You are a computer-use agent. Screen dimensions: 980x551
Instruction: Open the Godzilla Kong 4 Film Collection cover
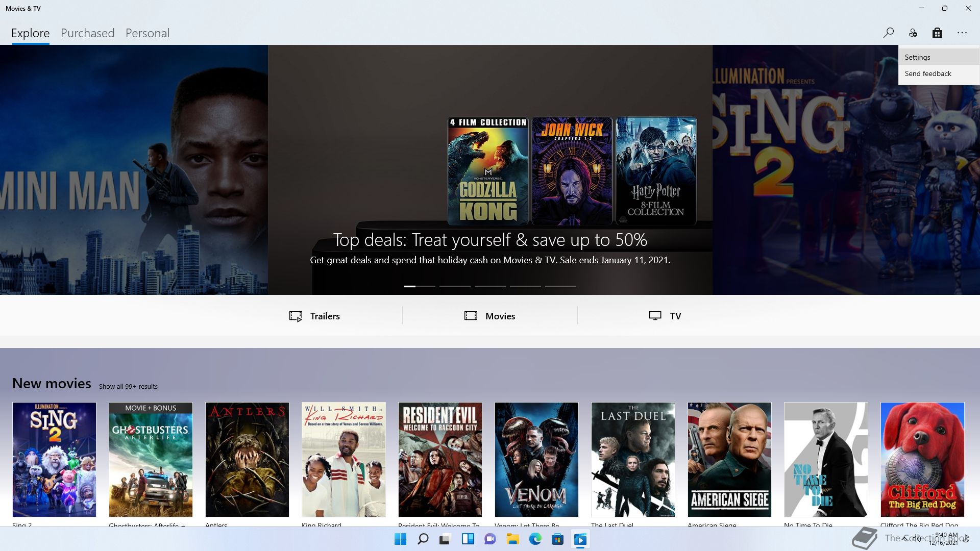click(488, 171)
